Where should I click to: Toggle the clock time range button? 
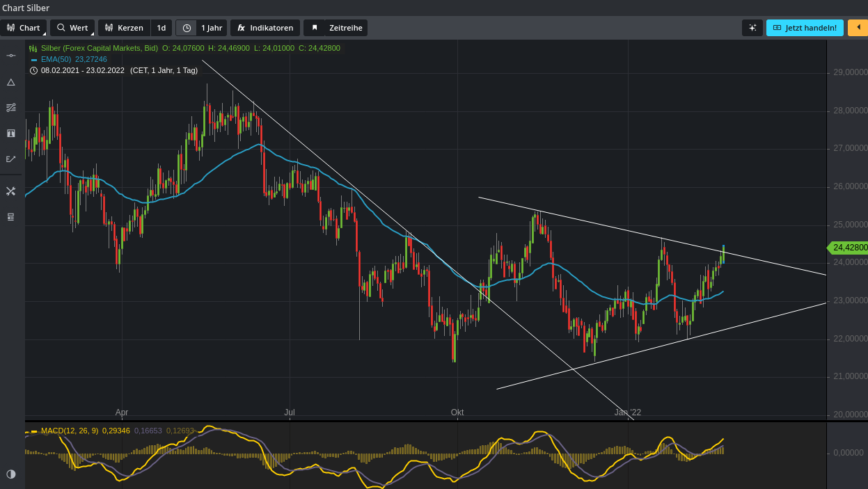click(186, 28)
